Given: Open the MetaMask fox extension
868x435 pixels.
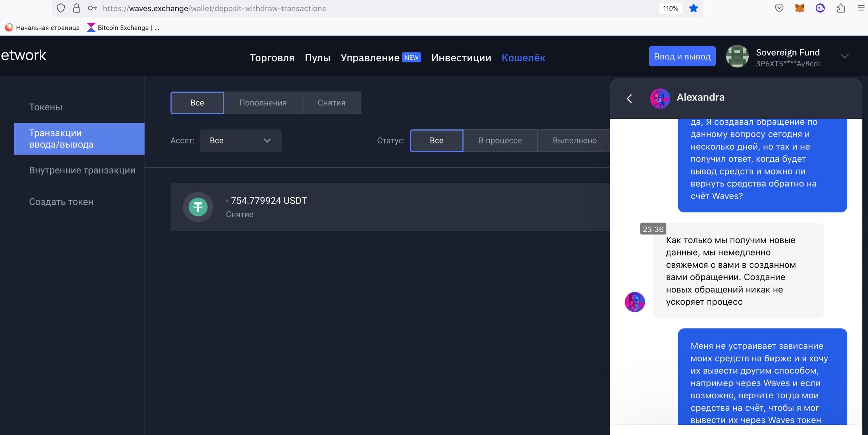Looking at the screenshot, I should coord(800,8).
